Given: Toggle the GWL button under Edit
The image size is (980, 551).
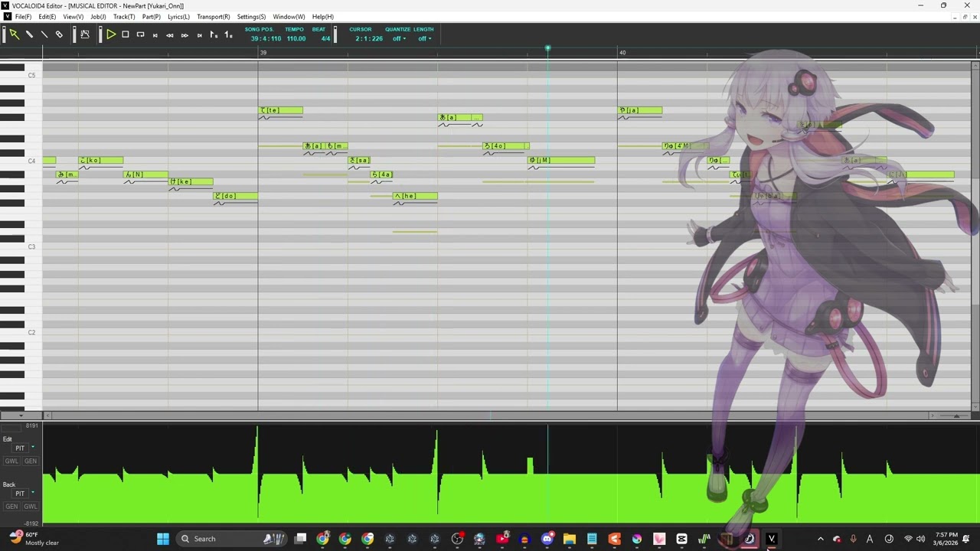Looking at the screenshot, I should coord(11,461).
